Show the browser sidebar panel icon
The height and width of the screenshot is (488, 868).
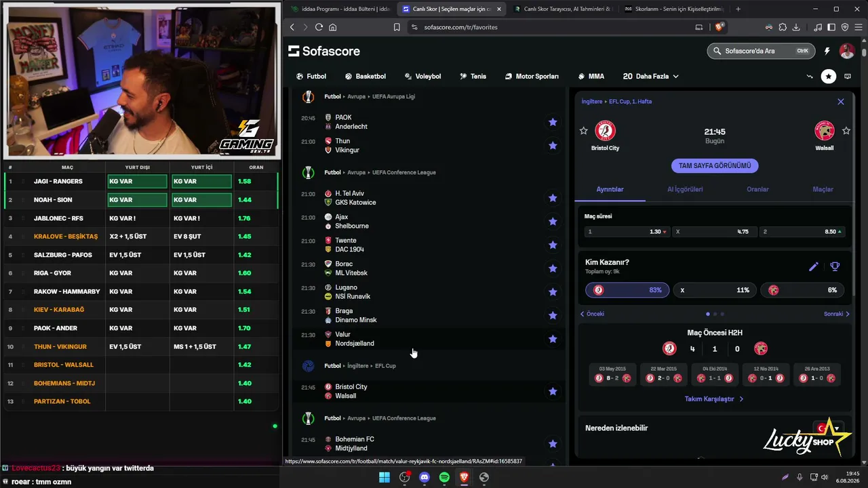coord(832,27)
